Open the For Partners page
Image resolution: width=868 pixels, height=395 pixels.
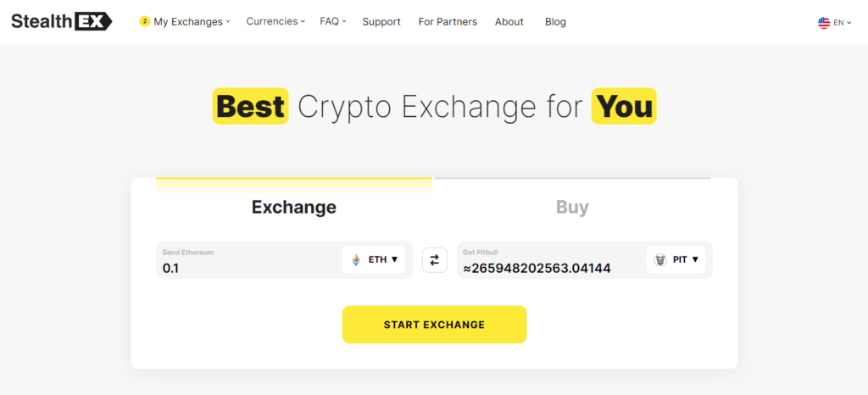(x=448, y=21)
